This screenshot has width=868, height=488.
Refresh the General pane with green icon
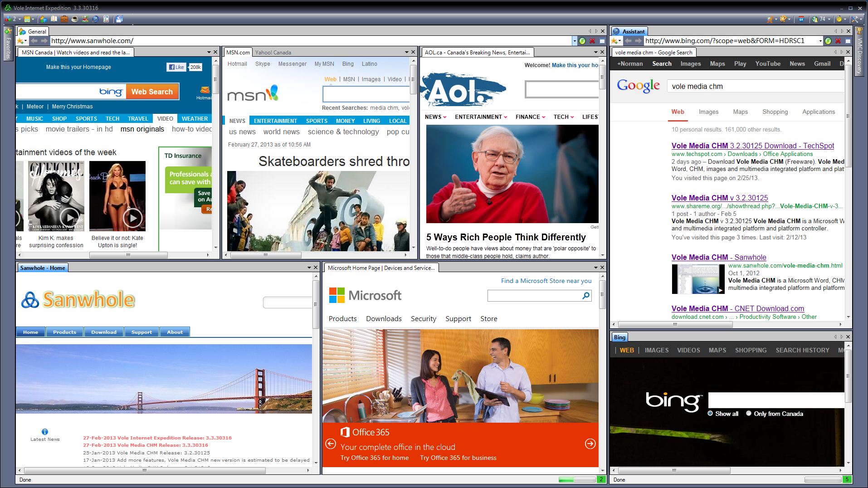click(582, 41)
